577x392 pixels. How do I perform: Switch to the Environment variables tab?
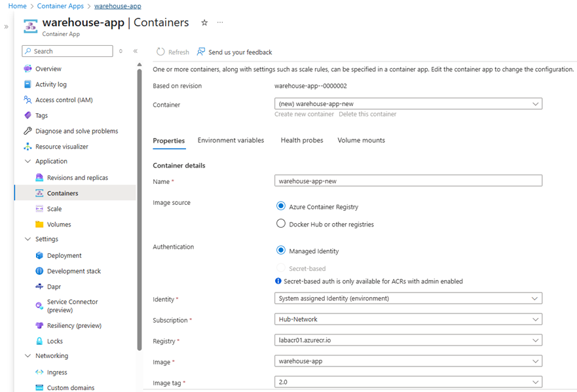231,140
